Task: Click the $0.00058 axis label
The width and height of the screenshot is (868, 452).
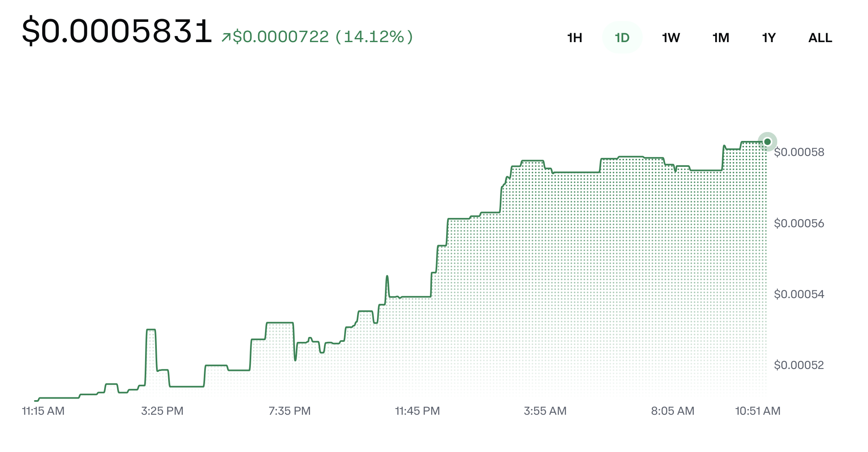Action: pos(799,152)
